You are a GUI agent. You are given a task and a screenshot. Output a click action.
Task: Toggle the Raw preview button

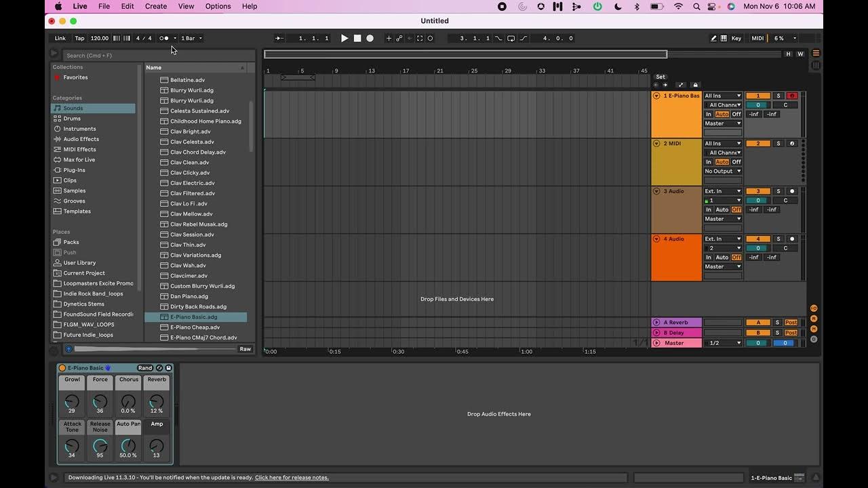(x=245, y=349)
